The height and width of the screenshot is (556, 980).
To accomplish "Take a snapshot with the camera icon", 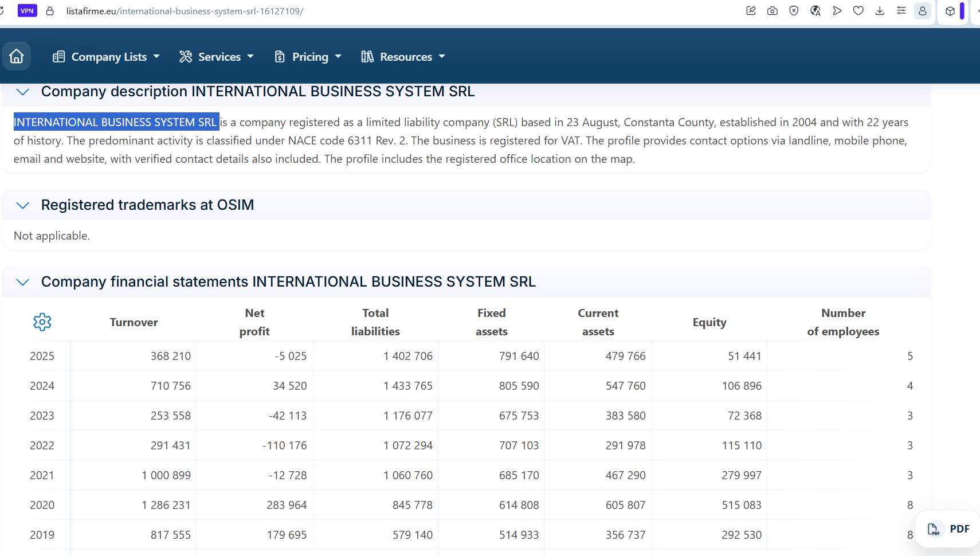I will tap(773, 11).
